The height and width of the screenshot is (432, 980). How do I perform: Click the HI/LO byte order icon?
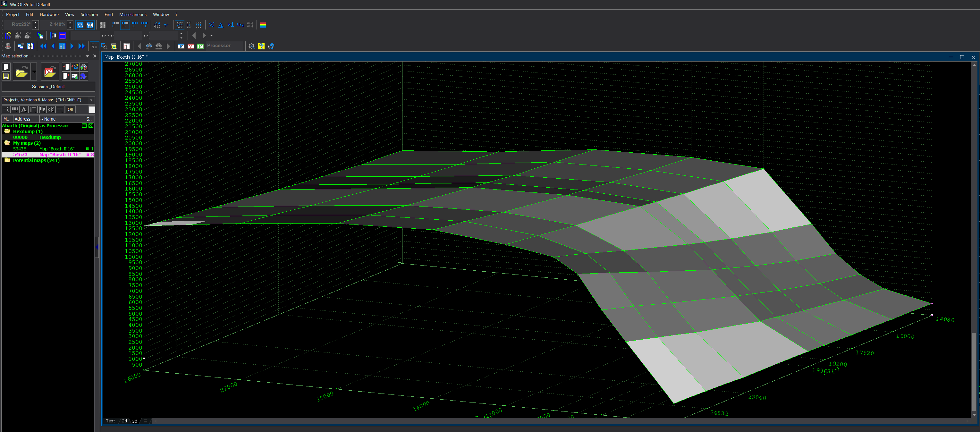point(157,25)
